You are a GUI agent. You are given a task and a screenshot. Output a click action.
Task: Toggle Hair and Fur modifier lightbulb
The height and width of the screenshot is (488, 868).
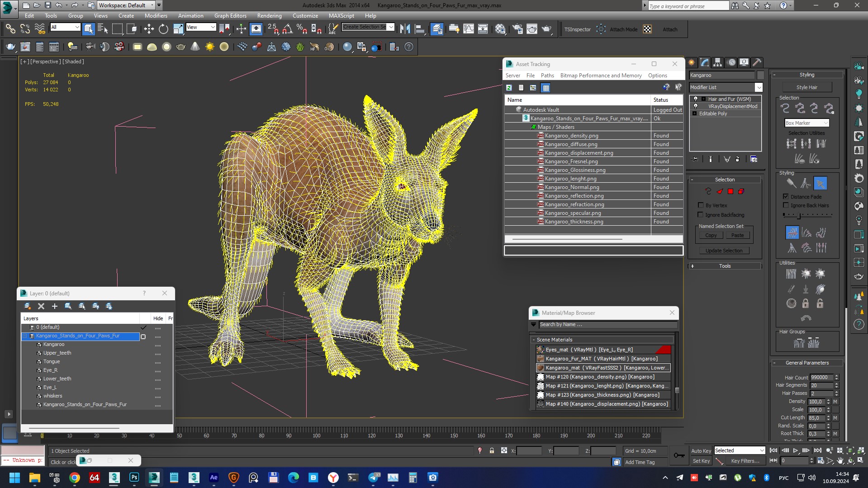(x=696, y=99)
